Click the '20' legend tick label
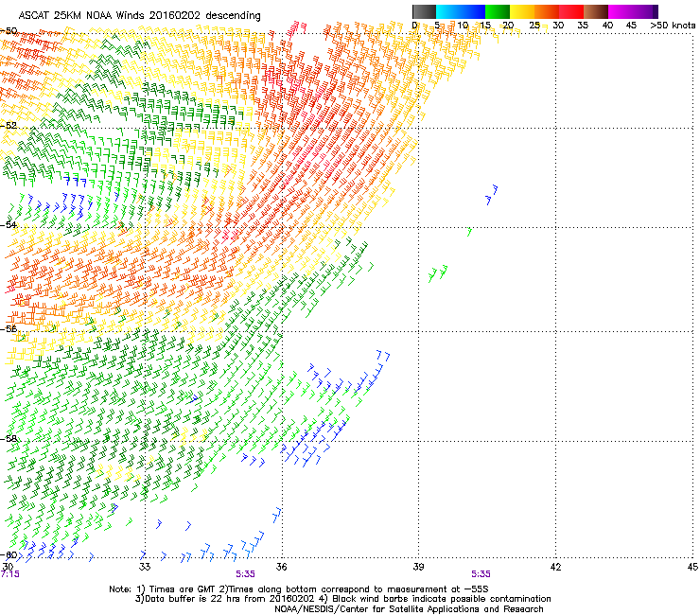 coord(508,26)
